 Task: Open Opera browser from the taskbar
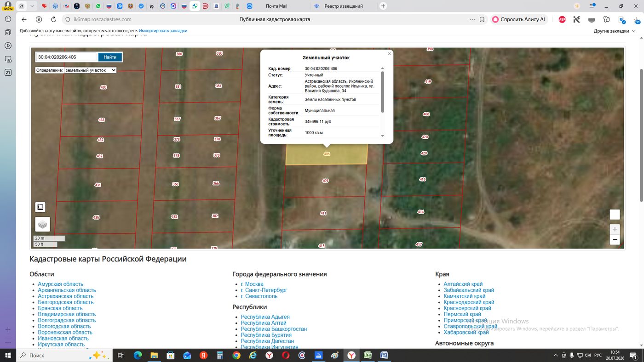click(286, 356)
